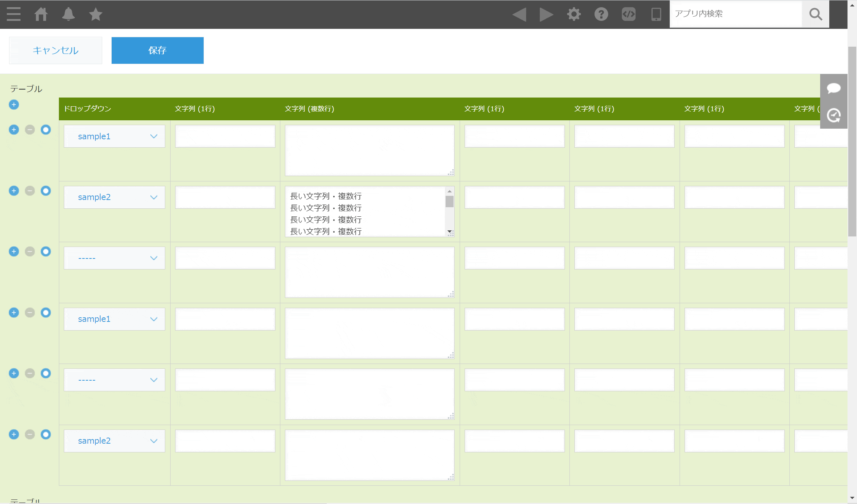Expand the first row sample1 dropdown
857x504 pixels.
click(114, 136)
